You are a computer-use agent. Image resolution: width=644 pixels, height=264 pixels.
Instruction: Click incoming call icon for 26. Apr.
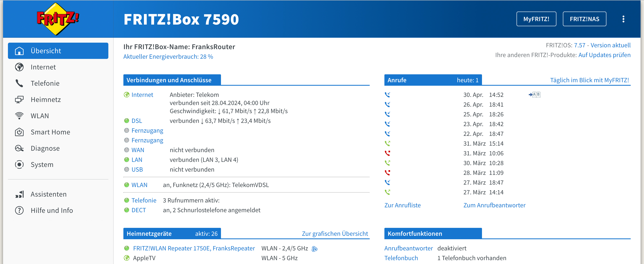click(x=387, y=104)
